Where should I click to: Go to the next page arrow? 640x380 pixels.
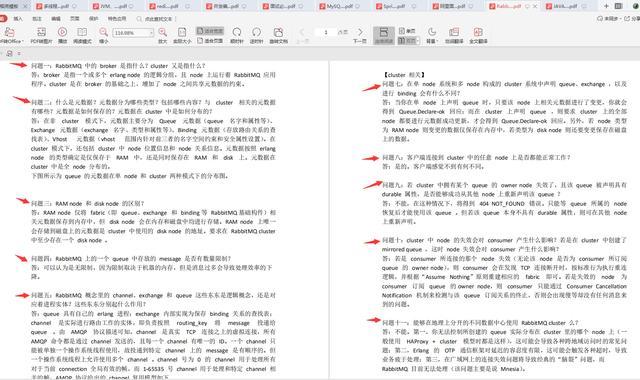[360, 33]
